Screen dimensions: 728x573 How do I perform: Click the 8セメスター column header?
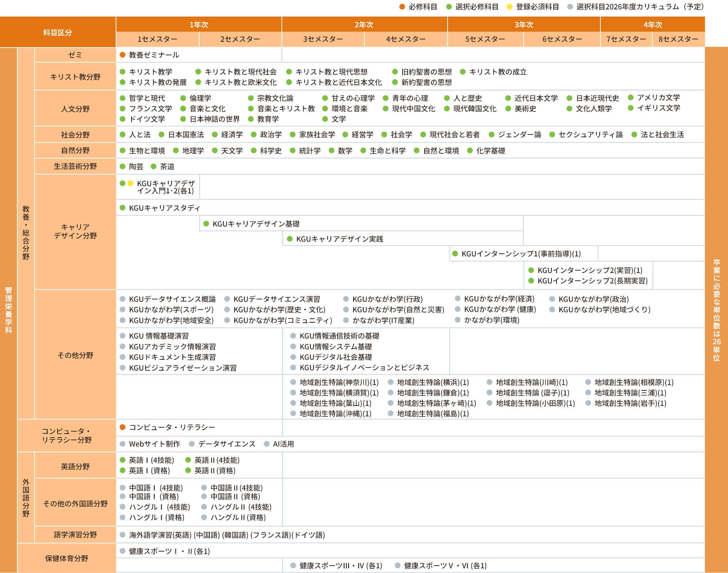tap(678, 39)
